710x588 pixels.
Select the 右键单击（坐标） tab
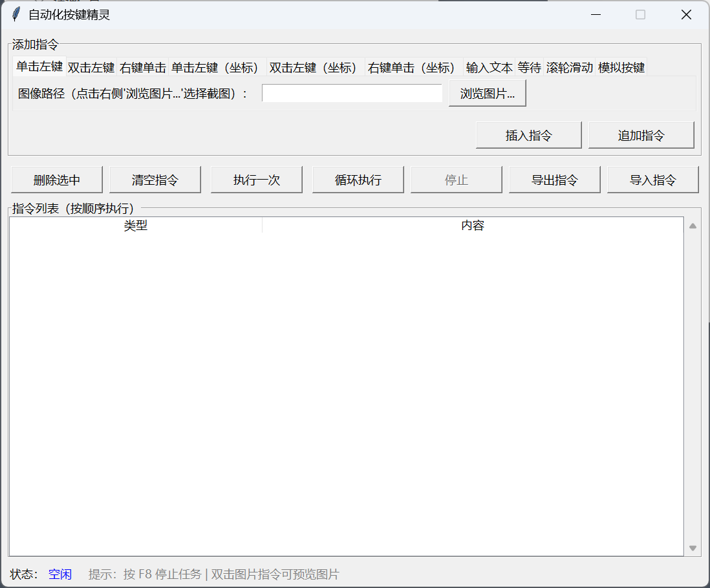pos(411,67)
